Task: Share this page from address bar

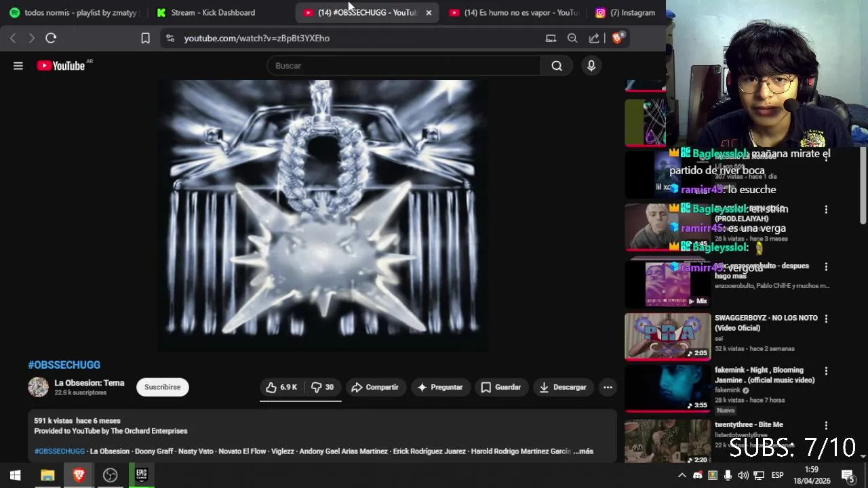Action: pyautogui.click(x=594, y=38)
